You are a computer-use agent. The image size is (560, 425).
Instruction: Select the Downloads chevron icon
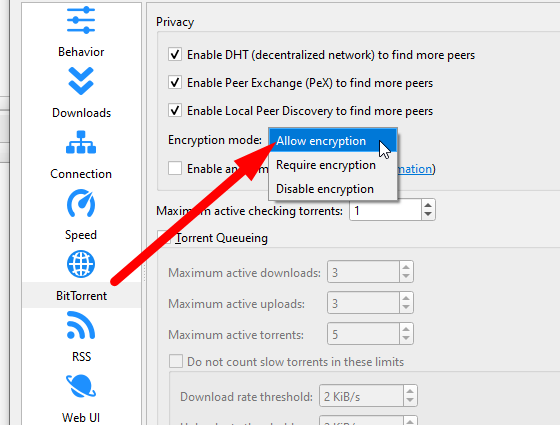click(81, 81)
